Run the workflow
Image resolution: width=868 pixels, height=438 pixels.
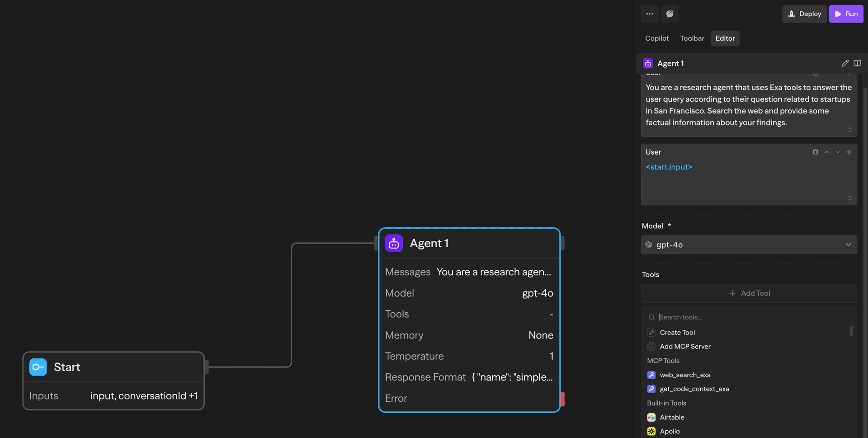pyautogui.click(x=846, y=14)
